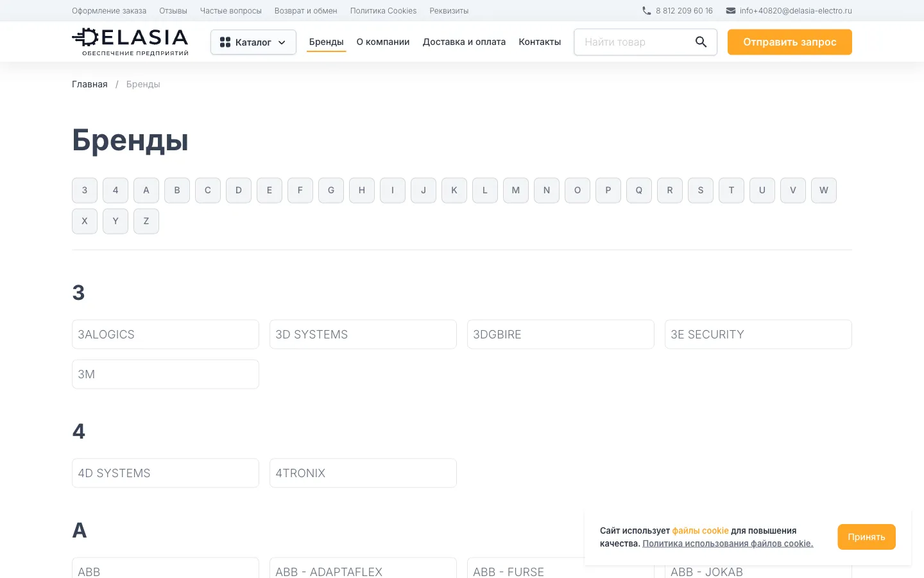Open the 3M brand

pos(166,374)
